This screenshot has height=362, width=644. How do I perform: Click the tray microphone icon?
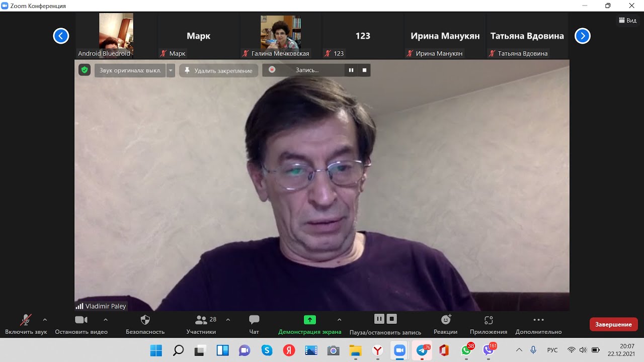[533, 350]
